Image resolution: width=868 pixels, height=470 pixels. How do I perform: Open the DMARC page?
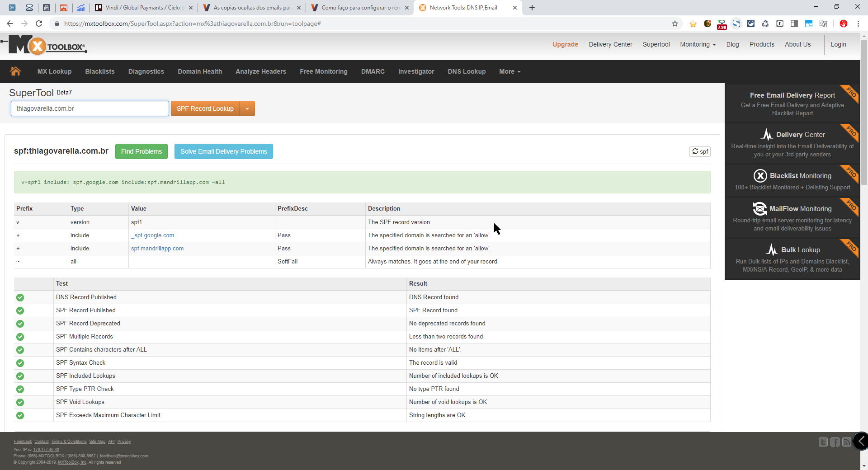click(x=373, y=71)
